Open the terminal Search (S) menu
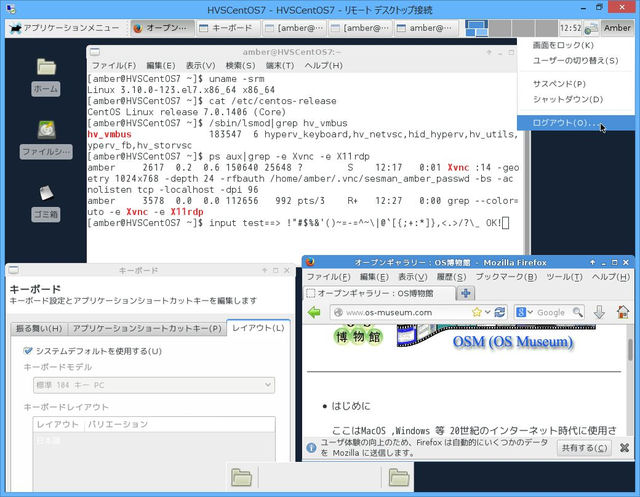The image size is (640, 497). click(x=240, y=65)
